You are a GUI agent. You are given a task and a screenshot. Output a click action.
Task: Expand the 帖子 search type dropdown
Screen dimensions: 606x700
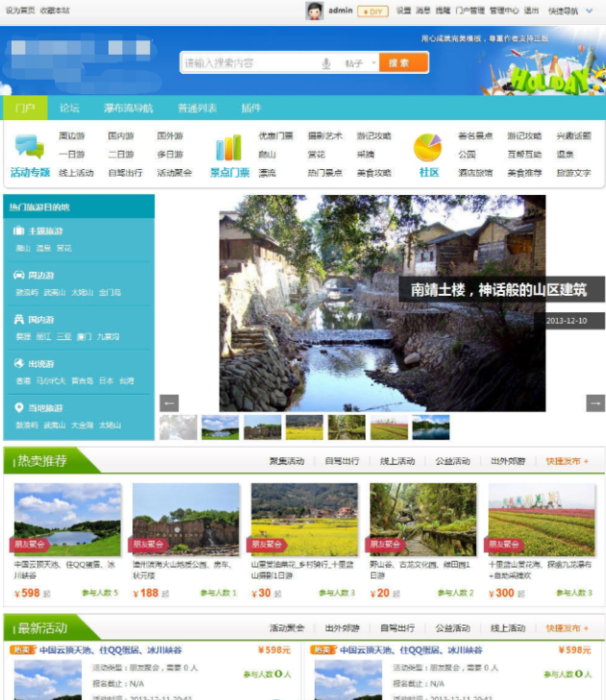[357, 63]
